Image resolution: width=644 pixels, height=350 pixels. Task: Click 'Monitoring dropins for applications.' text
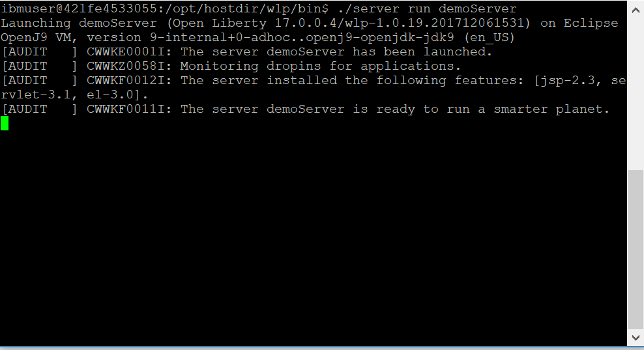pyautogui.click(x=320, y=66)
